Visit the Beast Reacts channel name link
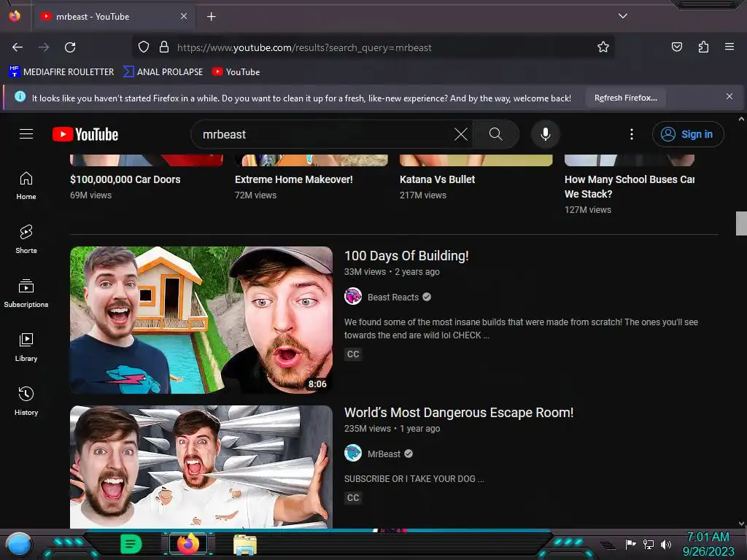 (393, 297)
